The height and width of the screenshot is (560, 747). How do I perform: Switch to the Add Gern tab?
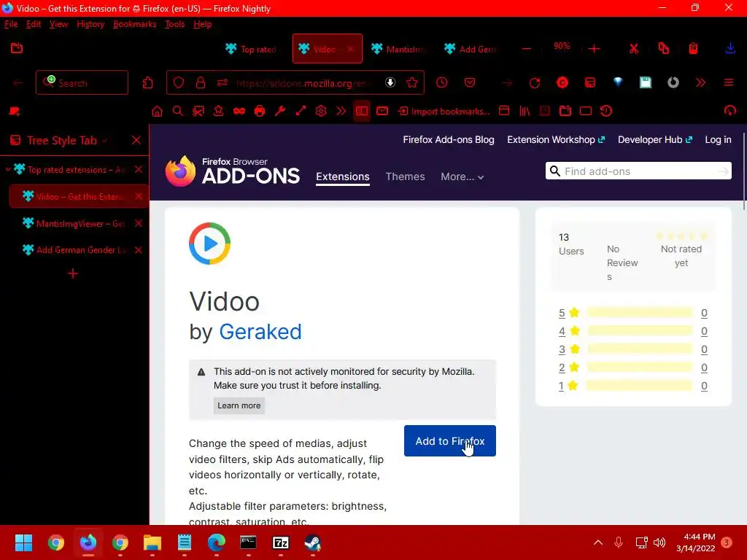[472, 49]
